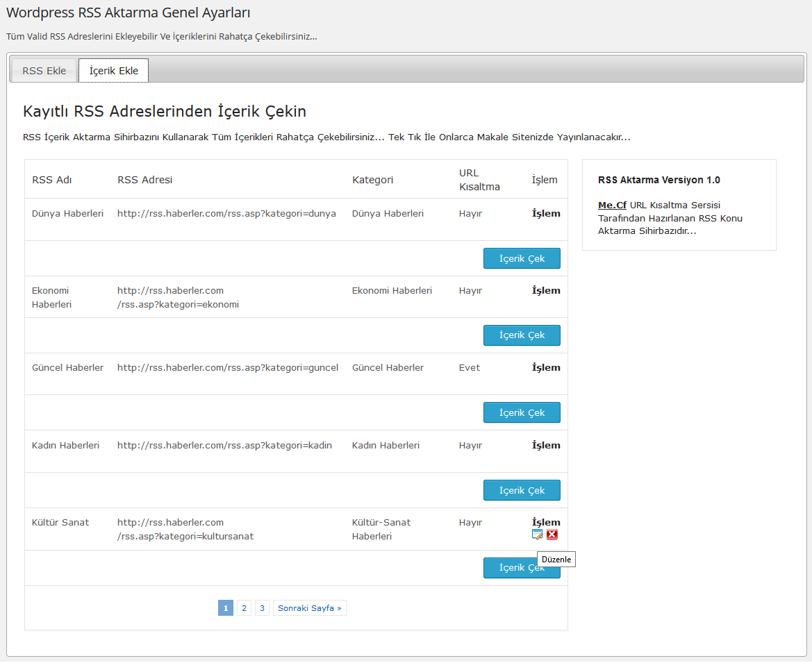Click the Düzenle edit icon for Kültür Sanat

pos(537,535)
